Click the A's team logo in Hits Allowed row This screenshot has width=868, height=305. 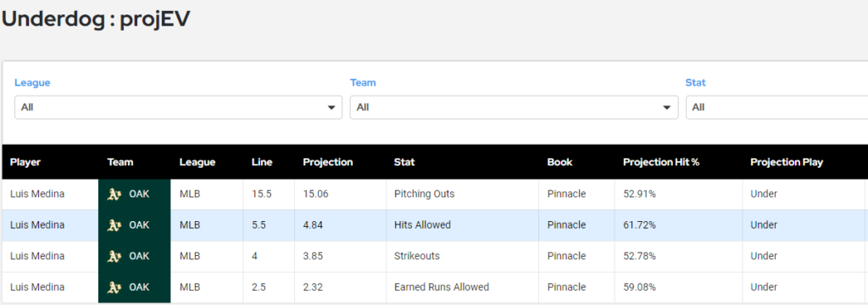114,225
